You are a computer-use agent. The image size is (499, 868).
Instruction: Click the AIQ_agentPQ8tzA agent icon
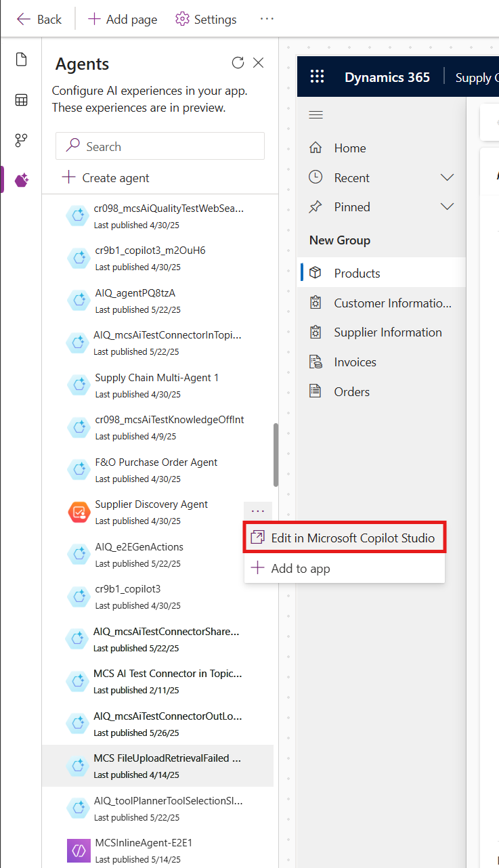click(79, 301)
